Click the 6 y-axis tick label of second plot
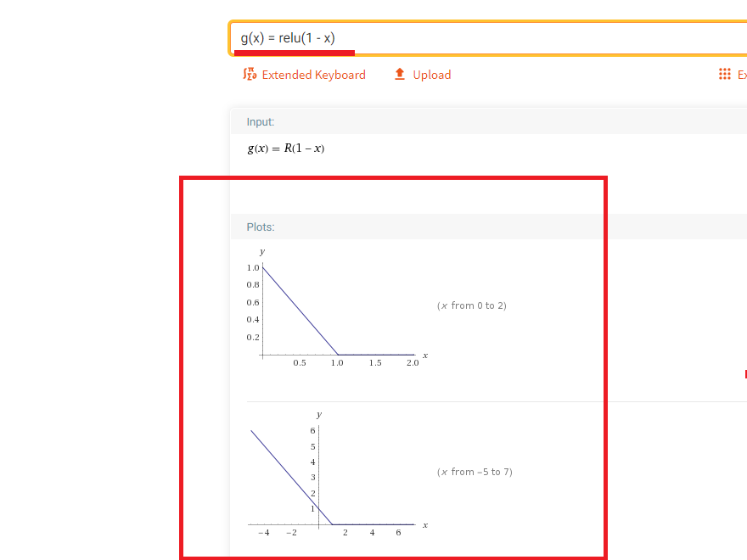The width and height of the screenshot is (747, 560). pos(312,430)
